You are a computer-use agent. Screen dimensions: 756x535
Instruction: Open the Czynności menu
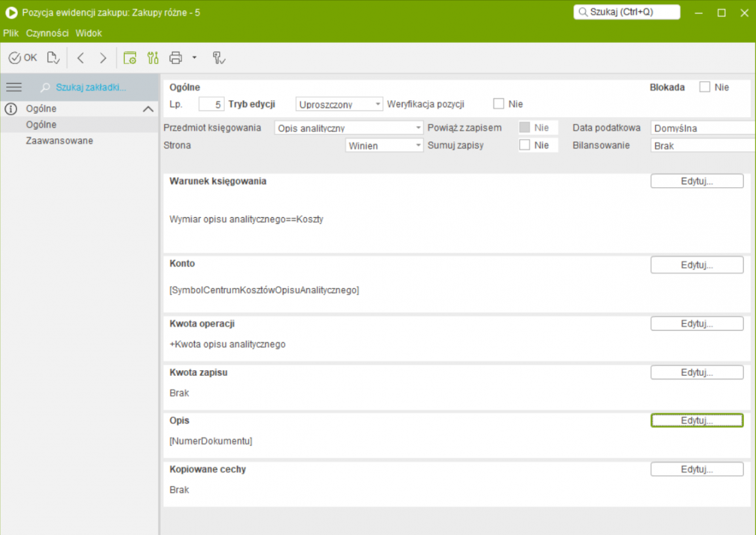pyautogui.click(x=47, y=33)
